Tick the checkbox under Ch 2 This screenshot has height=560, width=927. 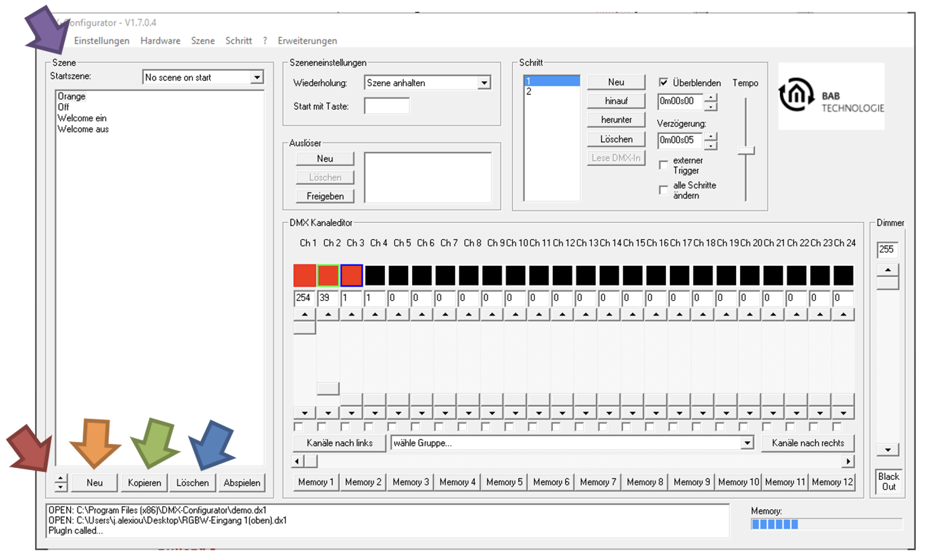tap(322, 427)
